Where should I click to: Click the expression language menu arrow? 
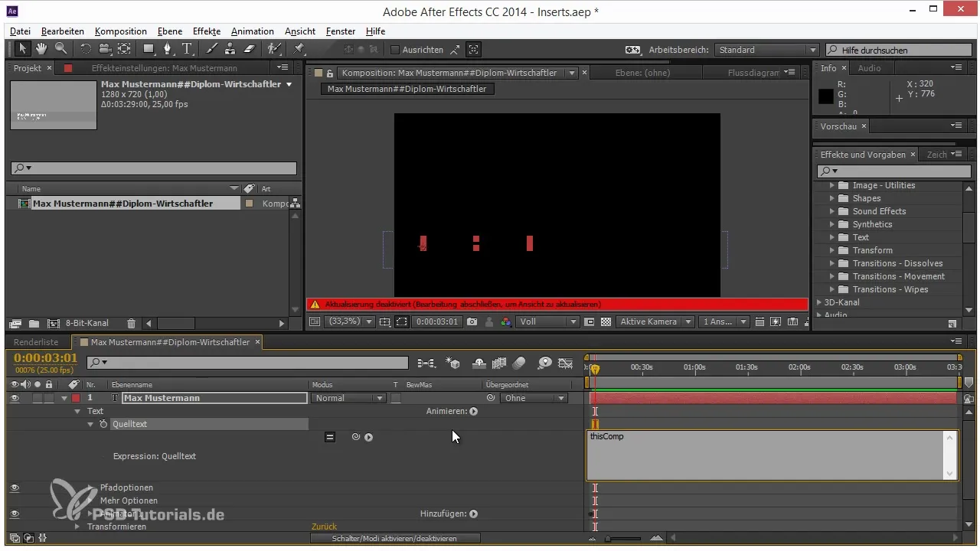[368, 437]
